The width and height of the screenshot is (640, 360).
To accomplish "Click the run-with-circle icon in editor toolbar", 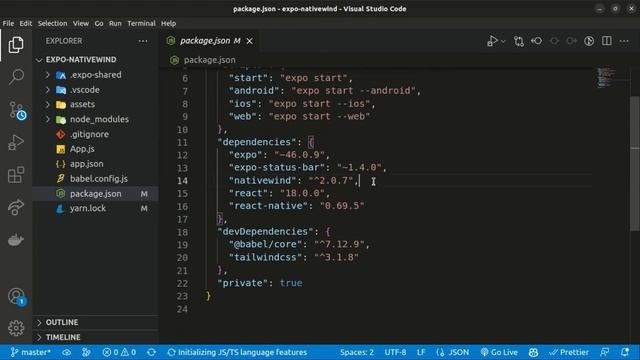I will (589, 41).
